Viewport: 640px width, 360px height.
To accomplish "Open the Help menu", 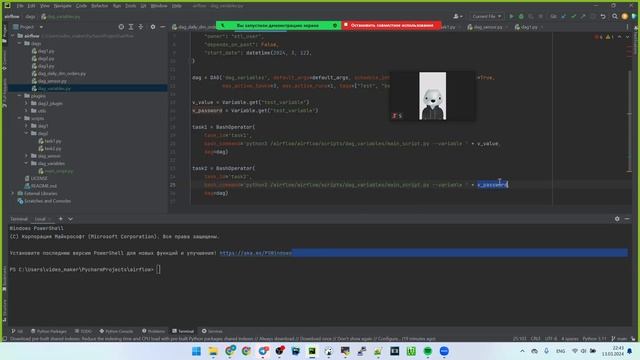I will [x=176, y=6].
